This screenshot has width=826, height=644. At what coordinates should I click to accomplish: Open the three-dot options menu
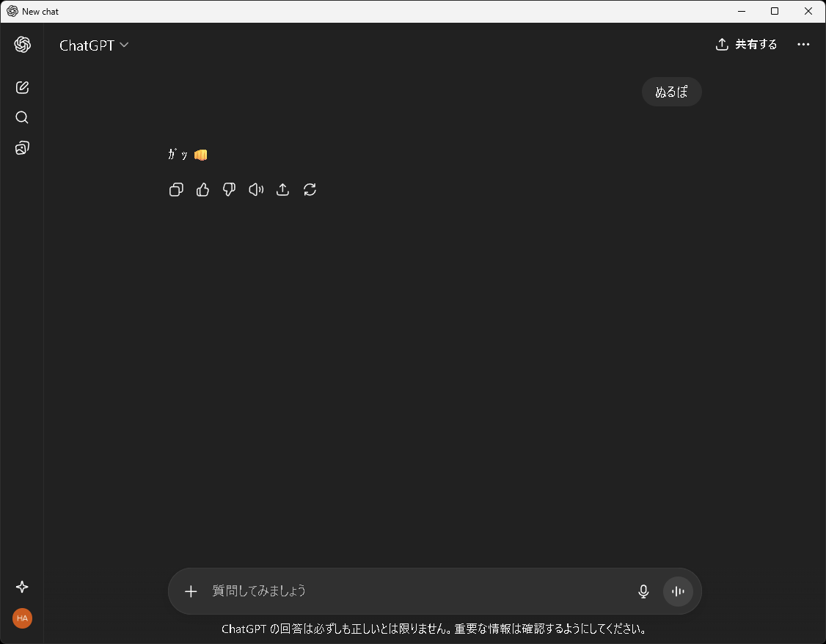[x=803, y=44]
